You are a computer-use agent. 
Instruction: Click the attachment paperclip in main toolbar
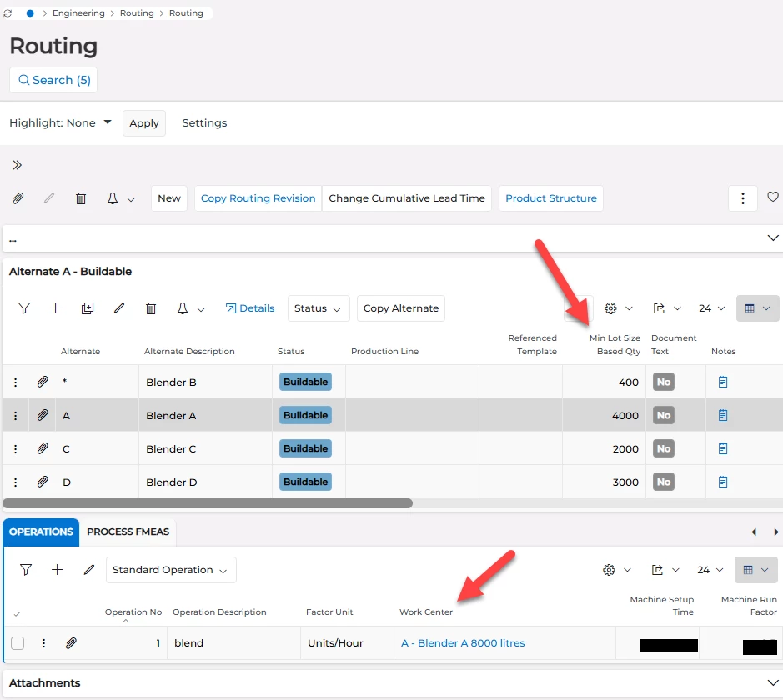18,198
